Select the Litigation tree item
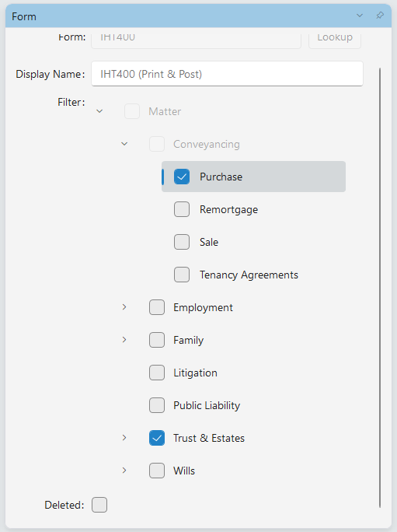The image size is (397, 532). [195, 373]
